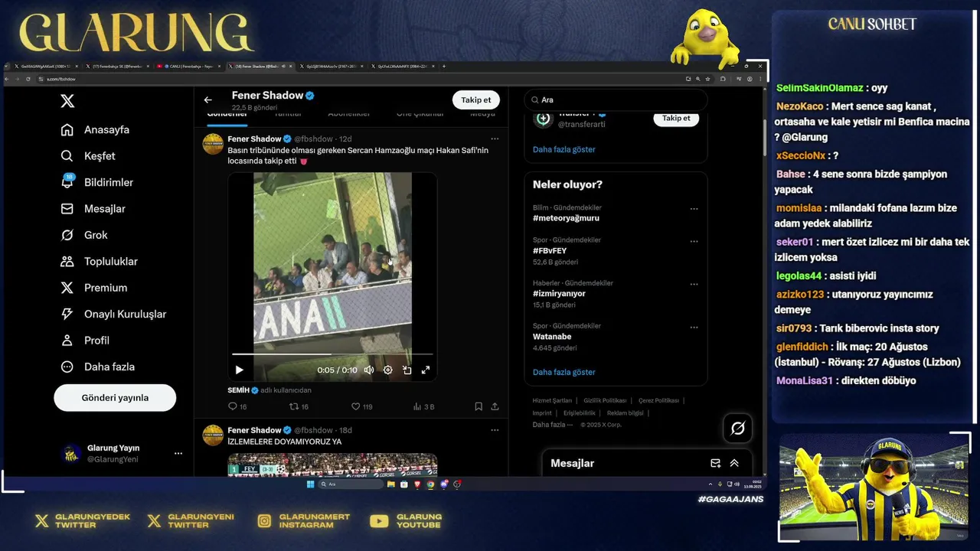Viewport: 980px width, 551px height.
Task: Reply to the post with 16 comments
Action: coord(237,406)
